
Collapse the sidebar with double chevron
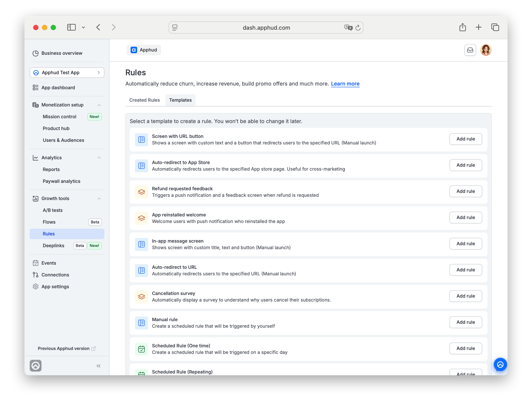pos(98,366)
